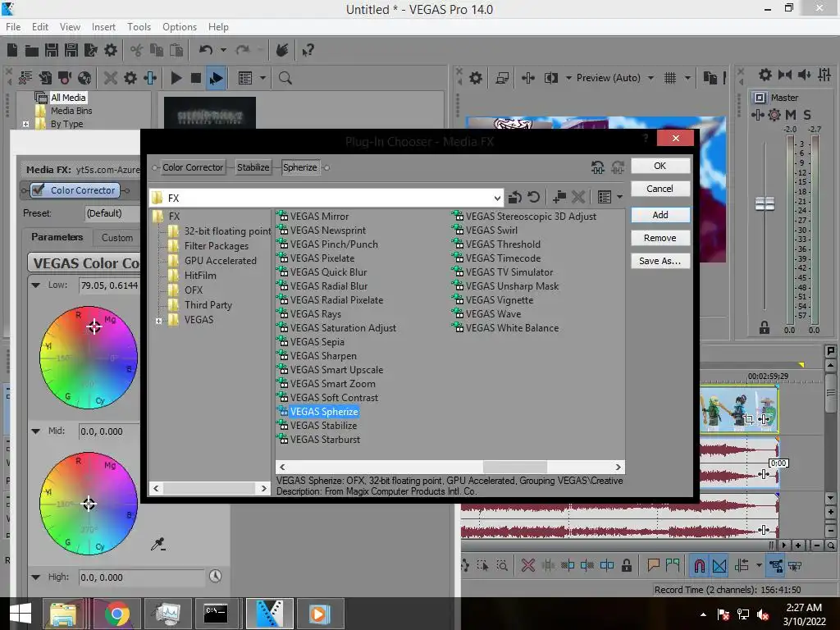Open the File menu
The width and height of the screenshot is (840, 630).
point(13,27)
